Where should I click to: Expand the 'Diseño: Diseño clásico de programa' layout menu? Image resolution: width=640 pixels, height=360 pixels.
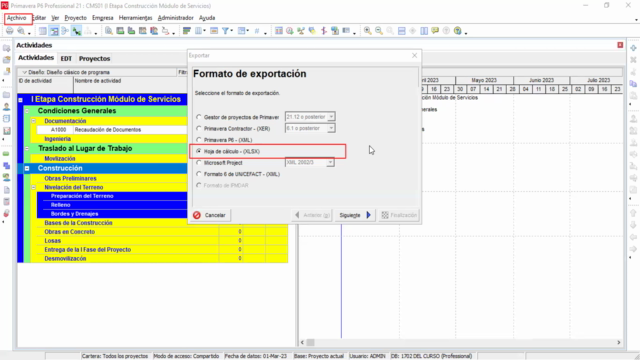(x=24, y=72)
